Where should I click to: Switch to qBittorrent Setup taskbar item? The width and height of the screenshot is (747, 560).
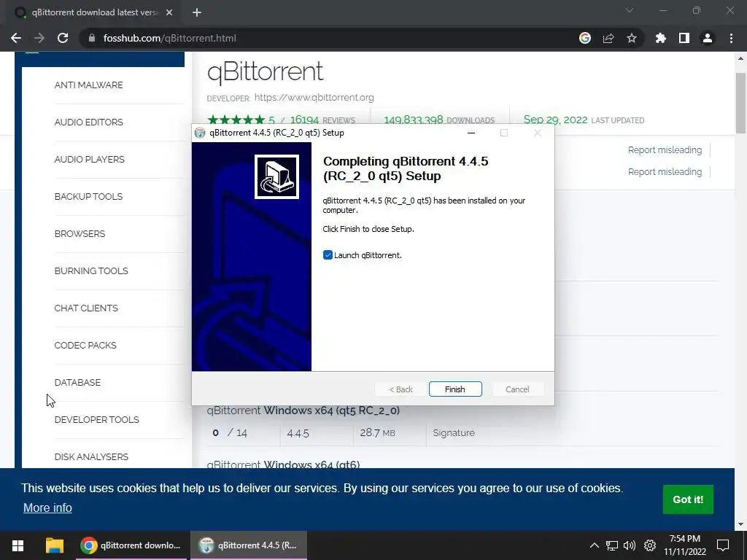pyautogui.click(x=249, y=545)
